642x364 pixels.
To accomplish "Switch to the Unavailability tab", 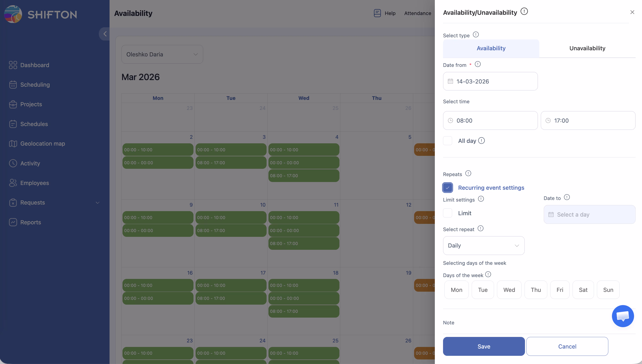I will pyautogui.click(x=587, y=48).
